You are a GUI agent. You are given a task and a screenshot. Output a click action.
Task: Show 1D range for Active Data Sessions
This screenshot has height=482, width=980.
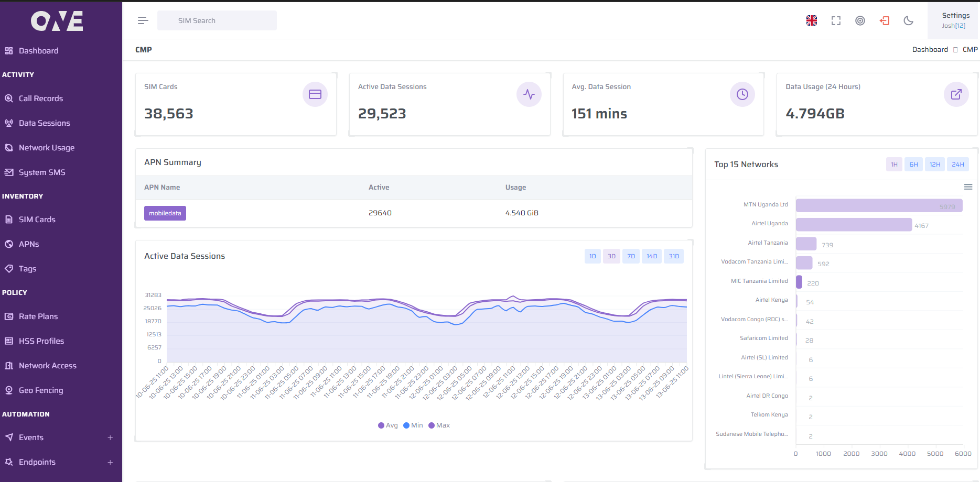593,256
